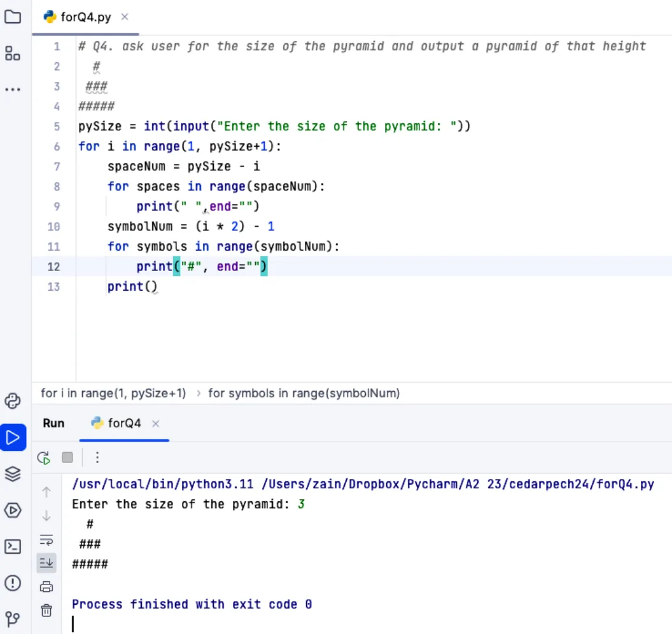Click the Q4 comment on line 1
Screen dimensions: 672x634
(x=361, y=46)
